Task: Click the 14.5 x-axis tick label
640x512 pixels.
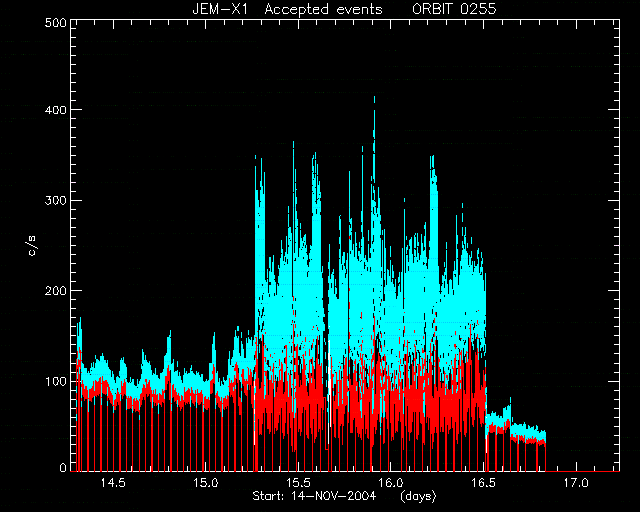Action: click(113, 483)
